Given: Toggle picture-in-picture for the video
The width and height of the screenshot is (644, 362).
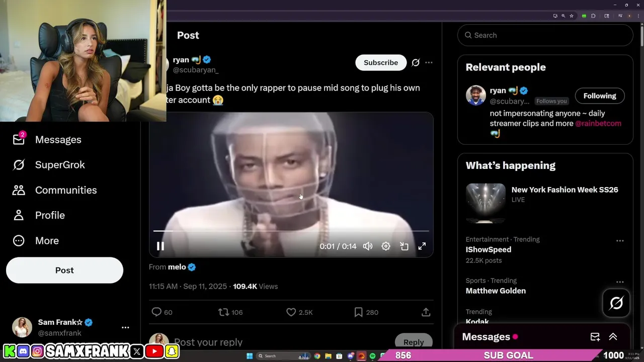Looking at the screenshot, I should pyautogui.click(x=404, y=246).
